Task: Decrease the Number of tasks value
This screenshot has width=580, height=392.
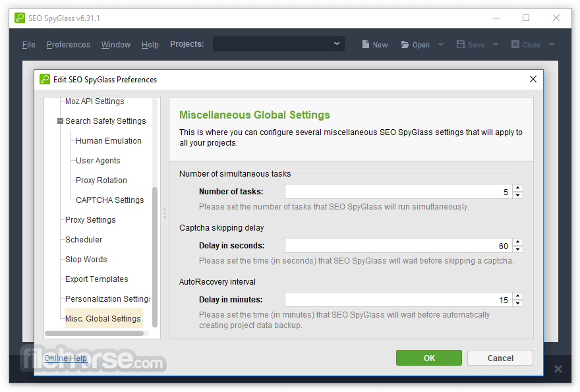Action: (518, 195)
